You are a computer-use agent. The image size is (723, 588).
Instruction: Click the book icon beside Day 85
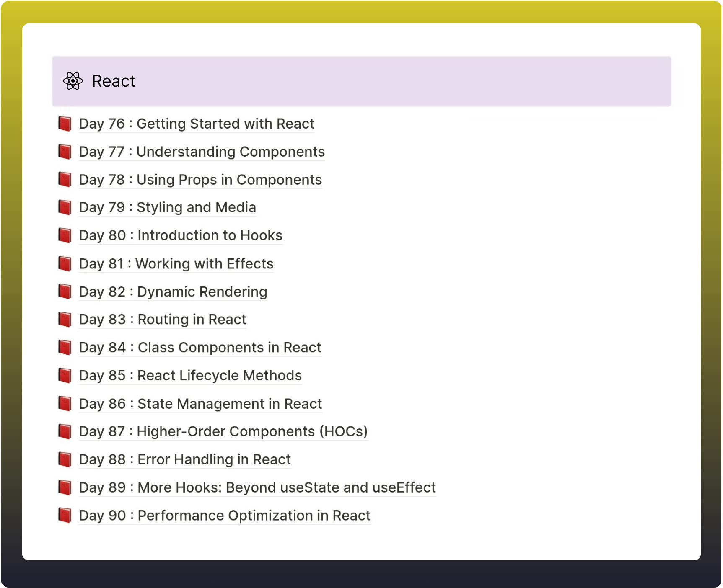pos(65,376)
